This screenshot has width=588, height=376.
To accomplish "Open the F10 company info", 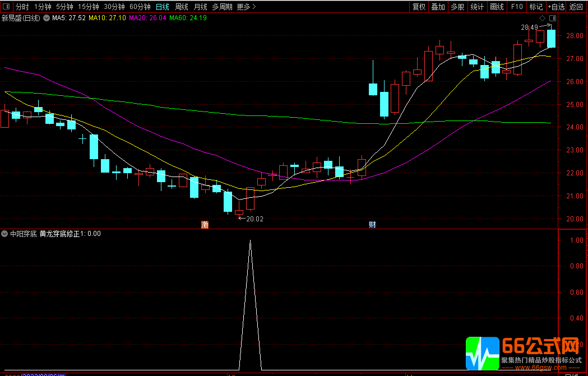I will pyautogui.click(x=517, y=7).
